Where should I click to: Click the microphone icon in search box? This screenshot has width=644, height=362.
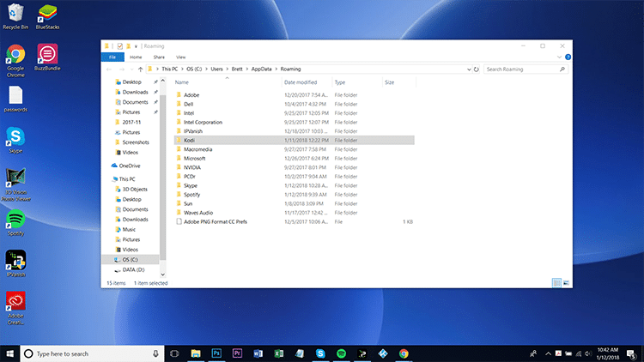pyautogui.click(x=155, y=353)
